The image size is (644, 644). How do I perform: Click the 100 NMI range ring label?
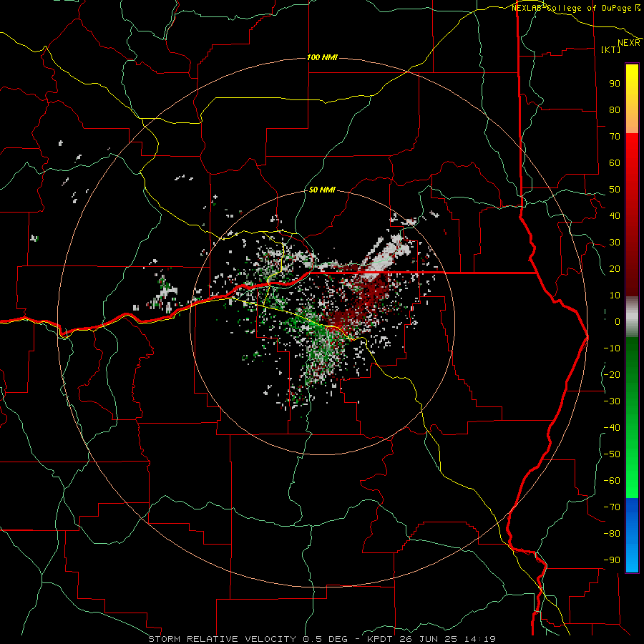tap(322, 57)
